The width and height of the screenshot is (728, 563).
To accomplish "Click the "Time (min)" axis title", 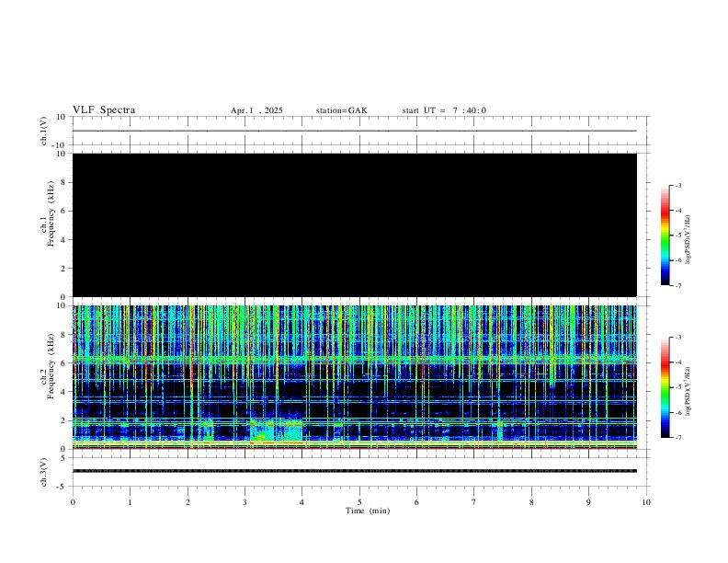I will pos(368,511).
